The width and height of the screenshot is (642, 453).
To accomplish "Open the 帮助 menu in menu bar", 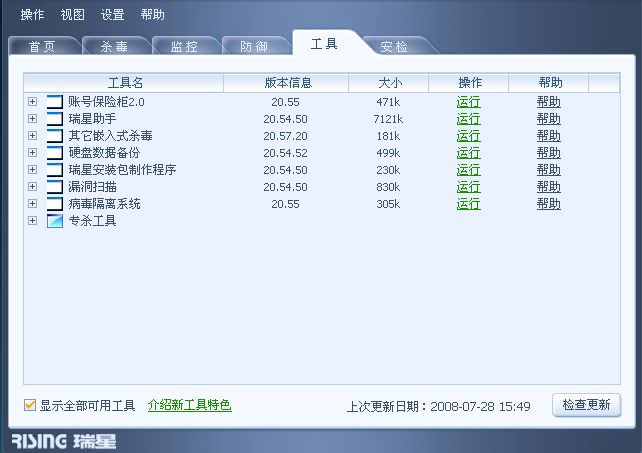I will (x=152, y=15).
